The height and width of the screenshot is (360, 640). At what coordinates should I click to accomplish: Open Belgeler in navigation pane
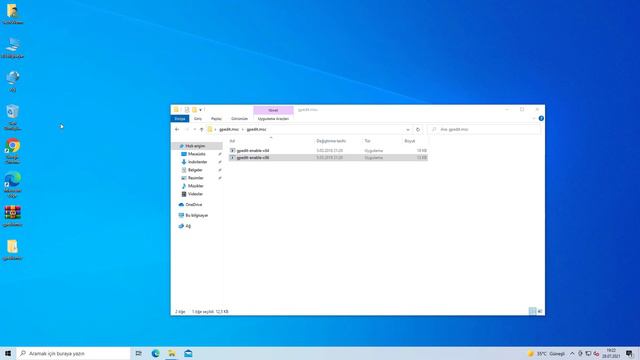(x=195, y=170)
